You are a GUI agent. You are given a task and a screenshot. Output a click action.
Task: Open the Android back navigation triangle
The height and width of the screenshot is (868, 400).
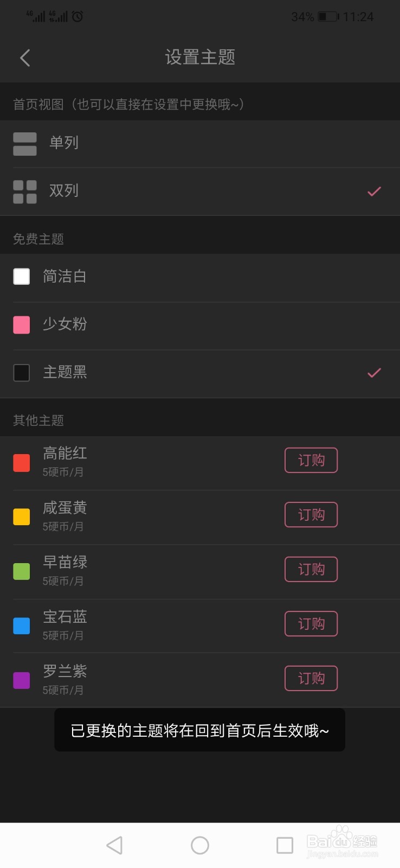[x=114, y=845]
